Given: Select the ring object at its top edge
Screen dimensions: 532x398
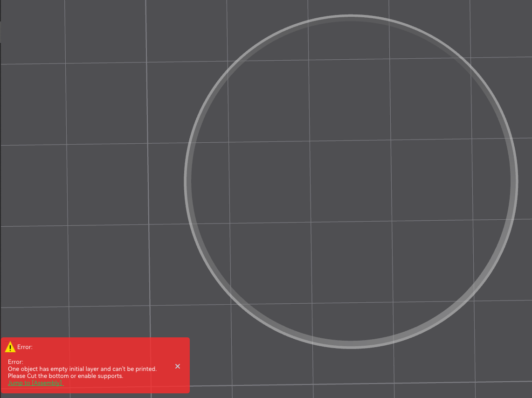Looking at the screenshot, I should click(351, 18).
